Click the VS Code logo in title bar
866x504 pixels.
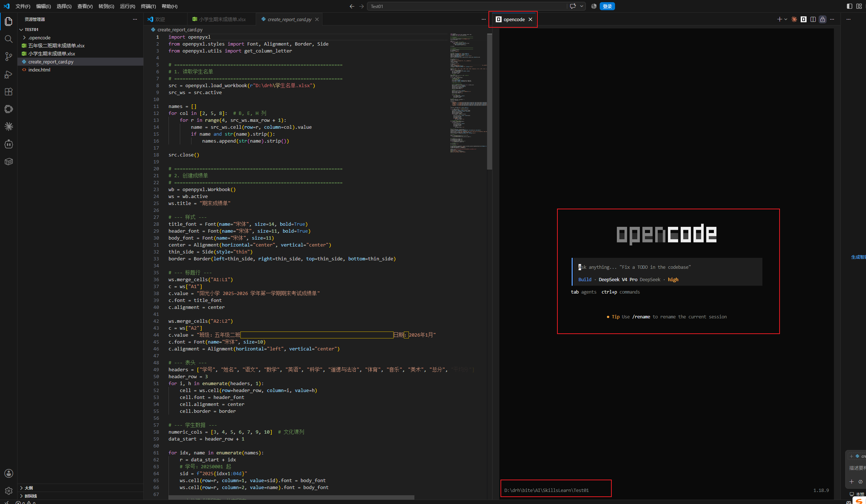[x=7, y=6]
